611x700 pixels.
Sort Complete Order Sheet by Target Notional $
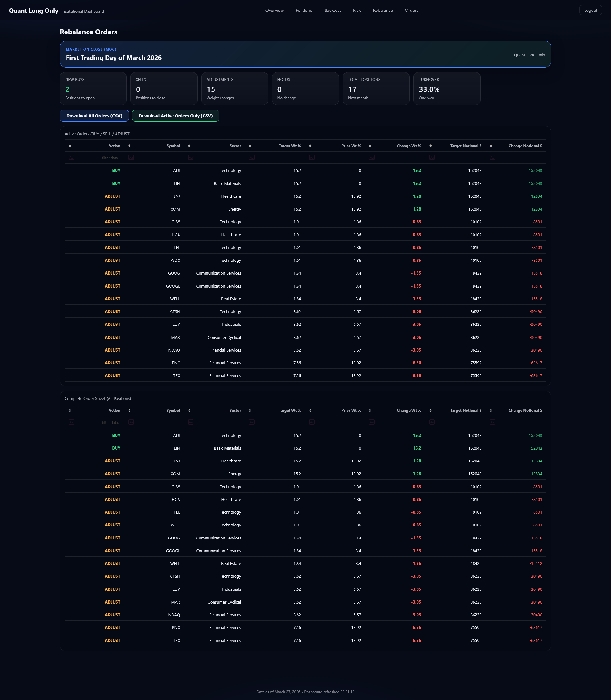[430, 411]
